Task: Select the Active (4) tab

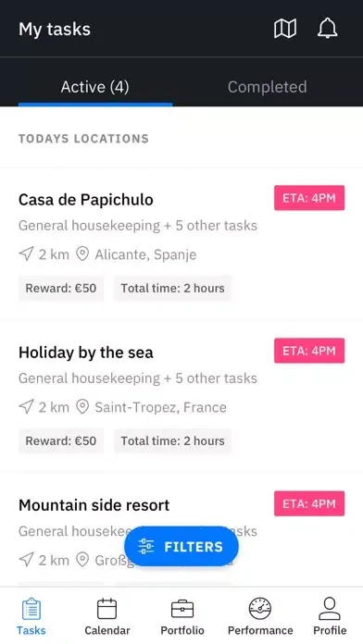Action: 95,87
